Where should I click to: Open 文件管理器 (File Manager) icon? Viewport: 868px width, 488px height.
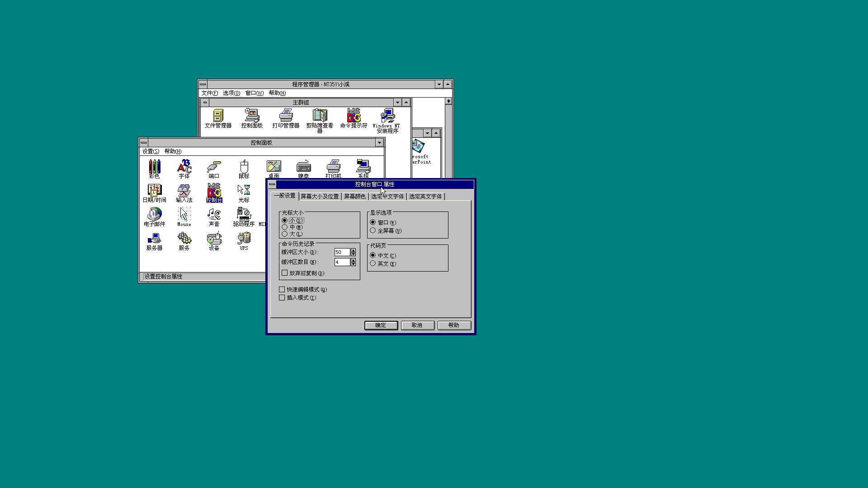pyautogui.click(x=218, y=116)
